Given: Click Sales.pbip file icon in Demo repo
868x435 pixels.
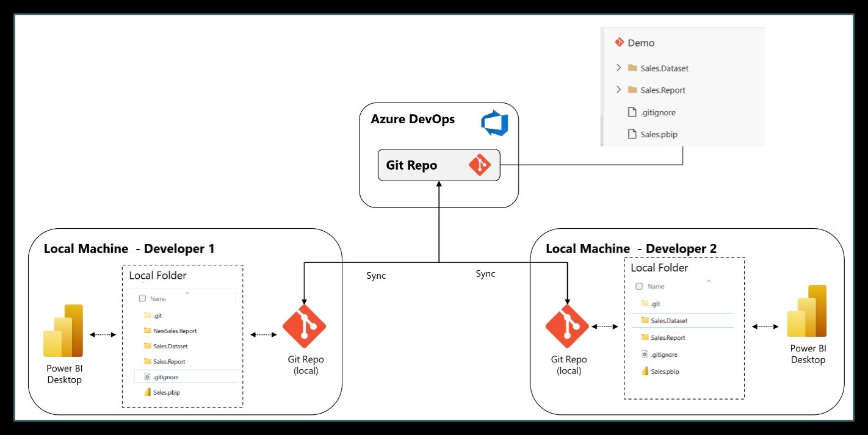Looking at the screenshot, I should pyautogui.click(x=632, y=134).
